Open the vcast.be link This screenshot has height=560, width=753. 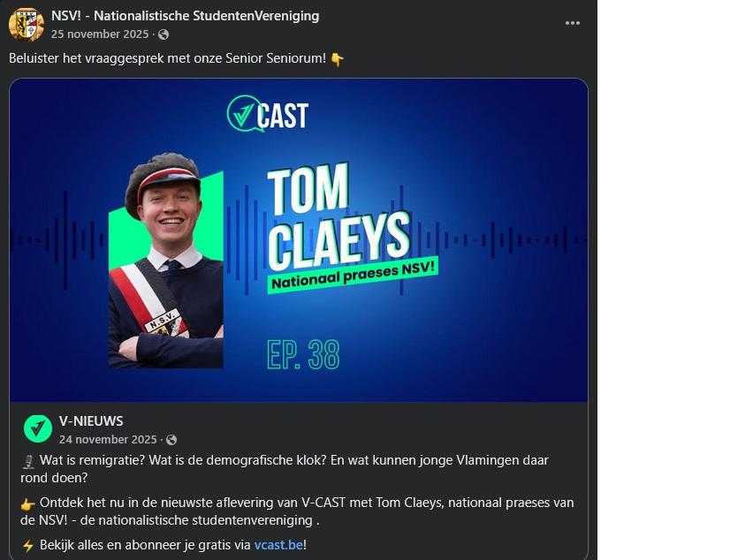tap(278, 545)
